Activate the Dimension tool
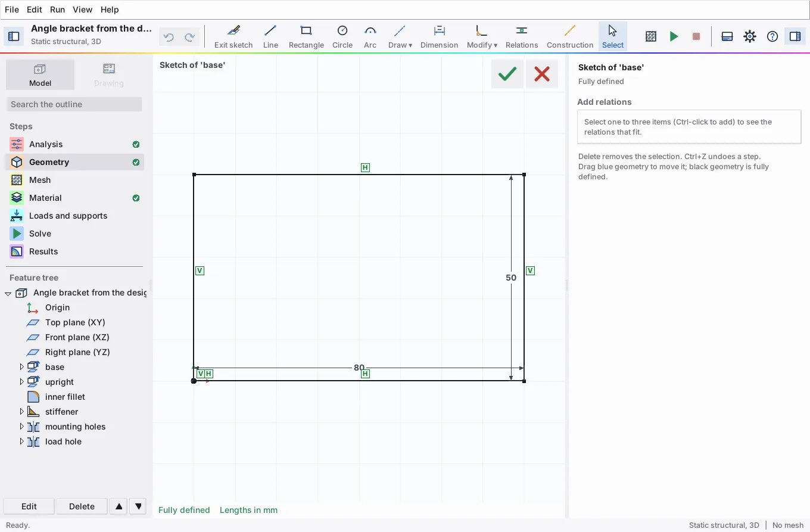Screen dimensions: 810x532 click(440, 36)
